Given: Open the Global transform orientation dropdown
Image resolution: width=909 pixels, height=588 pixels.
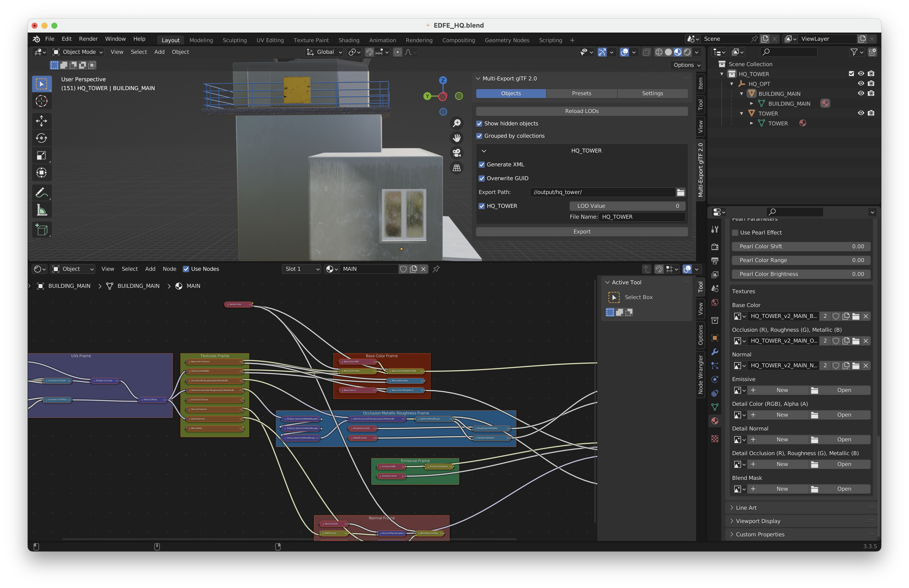Looking at the screenshot, I should coord(324,52).
